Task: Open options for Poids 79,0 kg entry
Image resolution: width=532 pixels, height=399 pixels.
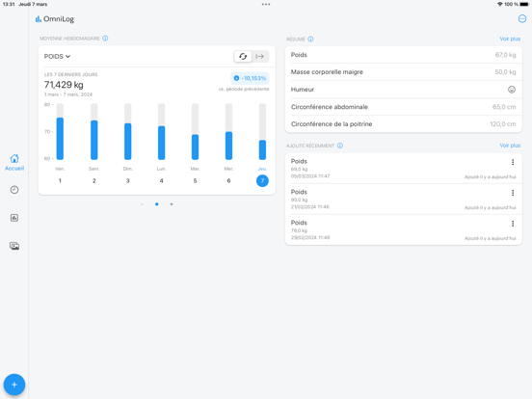Action: (x=513, y=224)
